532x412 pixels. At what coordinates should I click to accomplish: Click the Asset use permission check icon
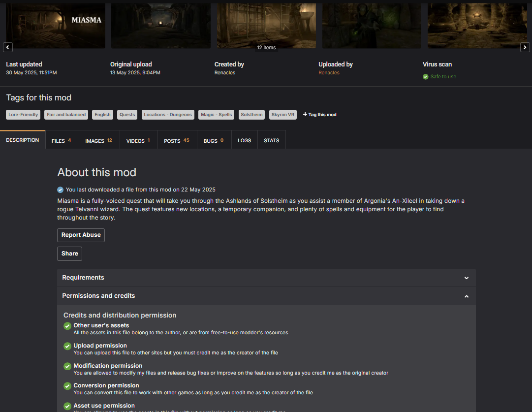tap(67, 406)
